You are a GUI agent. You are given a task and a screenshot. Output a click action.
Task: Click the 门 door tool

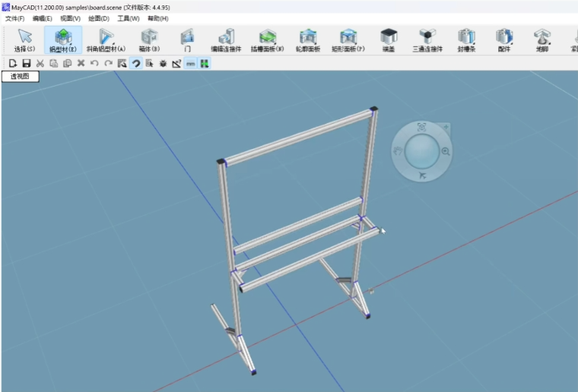[x=187, y=40]
